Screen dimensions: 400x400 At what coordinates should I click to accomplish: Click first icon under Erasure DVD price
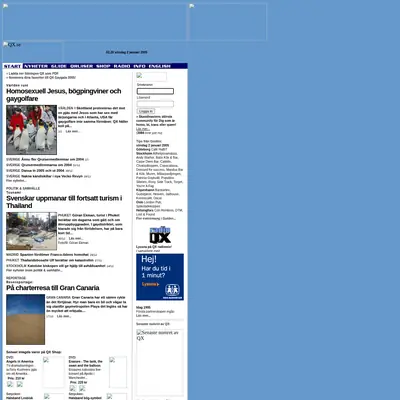click(73, 389)
